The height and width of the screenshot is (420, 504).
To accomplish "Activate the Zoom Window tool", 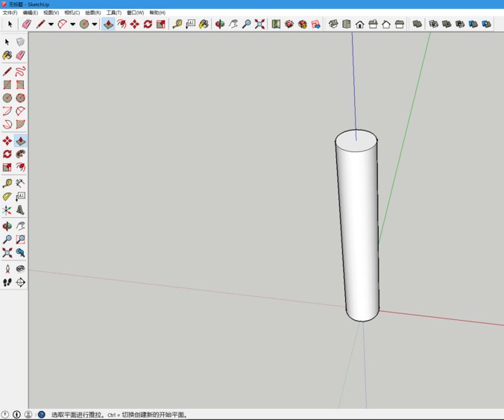I will (x=20, y=239).
